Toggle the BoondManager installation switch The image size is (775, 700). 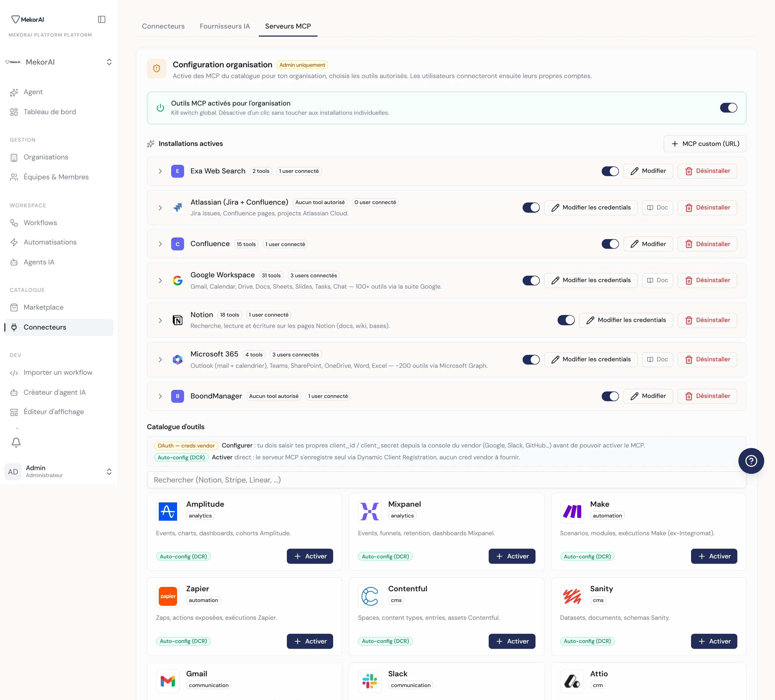click(x=610, y=396)
